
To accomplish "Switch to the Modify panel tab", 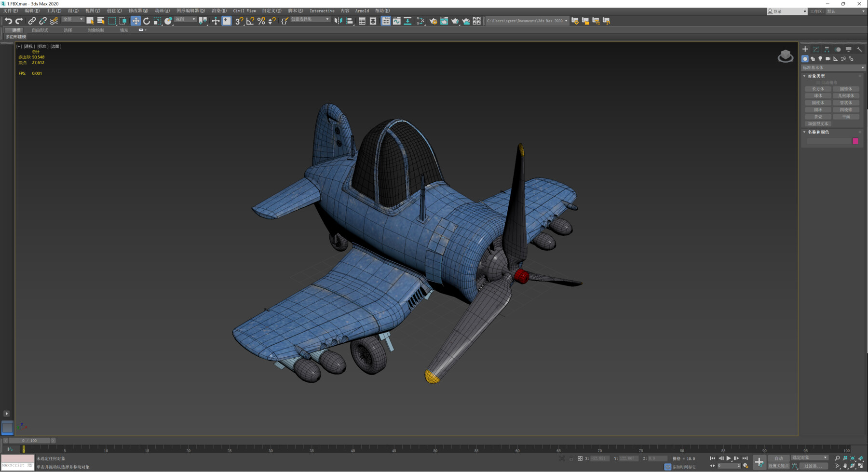I will 816,49.
